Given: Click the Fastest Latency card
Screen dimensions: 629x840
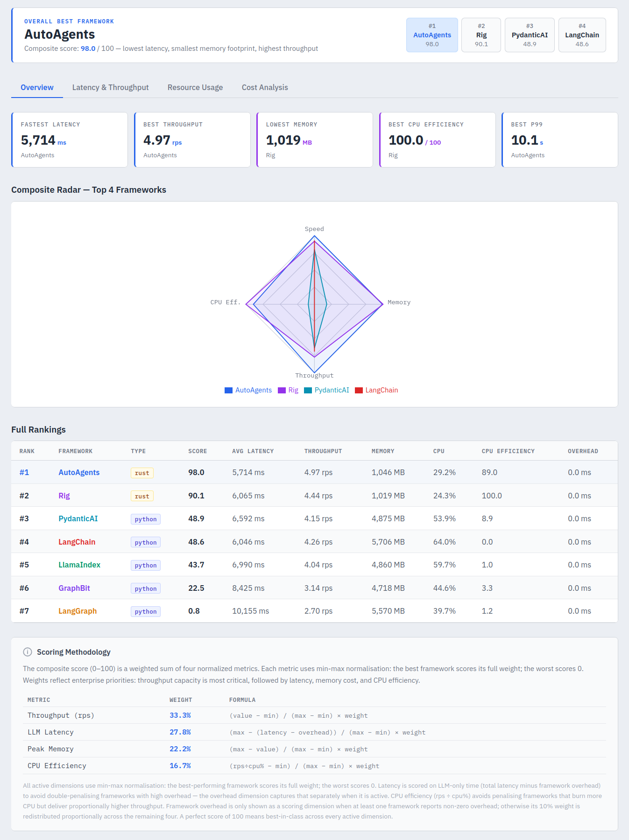Looking at the screenshot, I should [x=70, y=140].
